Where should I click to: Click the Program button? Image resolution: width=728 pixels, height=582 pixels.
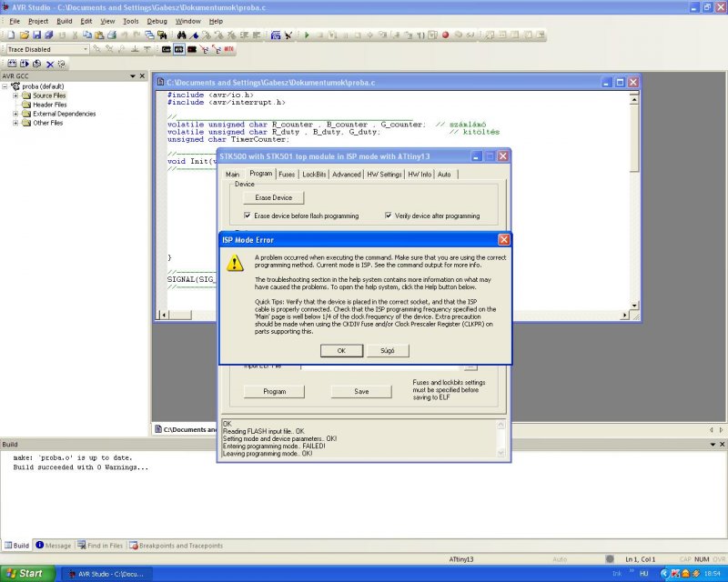(x=274, y=391)
